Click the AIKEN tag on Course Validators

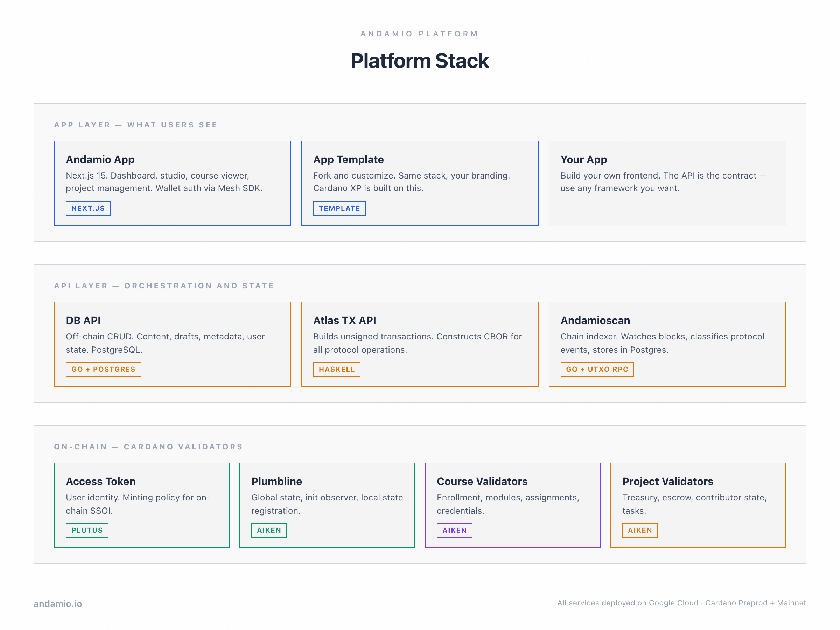tap(455, 530)
